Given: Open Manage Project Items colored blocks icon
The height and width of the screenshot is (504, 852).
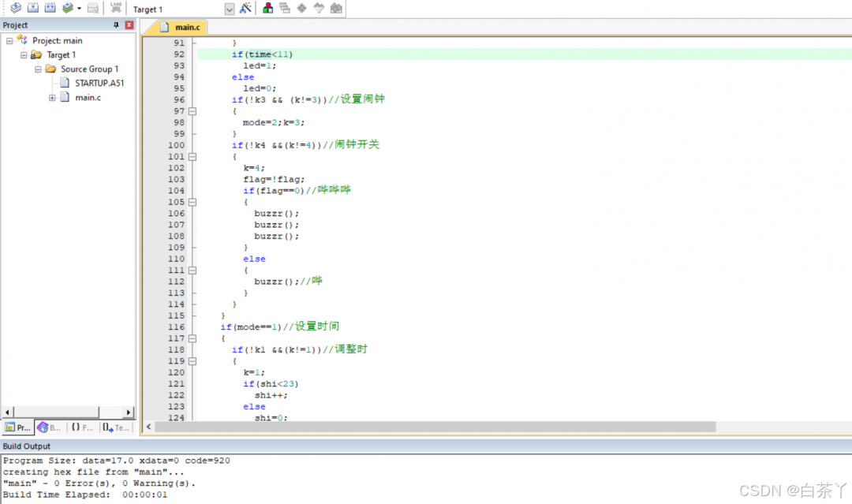Looking at the screenshot, I should click(x=268, y=9).
